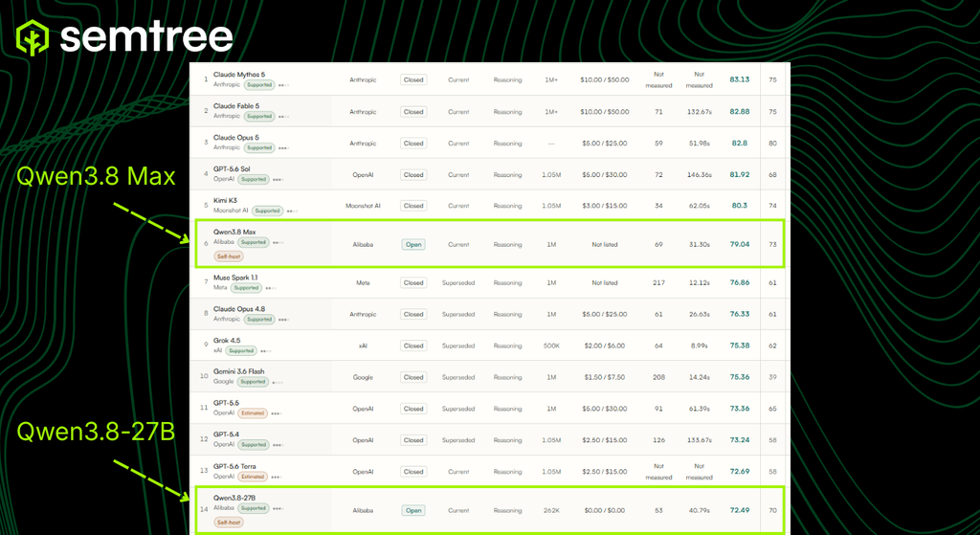Click the Supported badge under Kimi K3

point(268,211)
